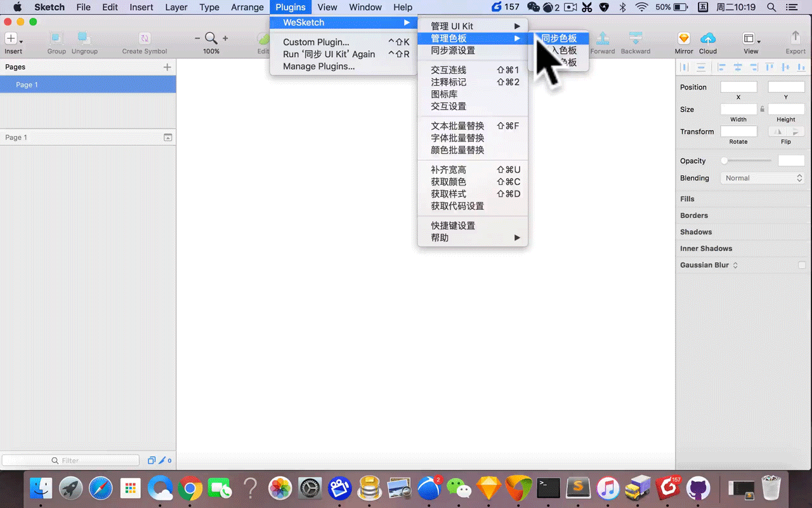
Task: Click the slice filter pencil icon
Action: tap(162, 460)
